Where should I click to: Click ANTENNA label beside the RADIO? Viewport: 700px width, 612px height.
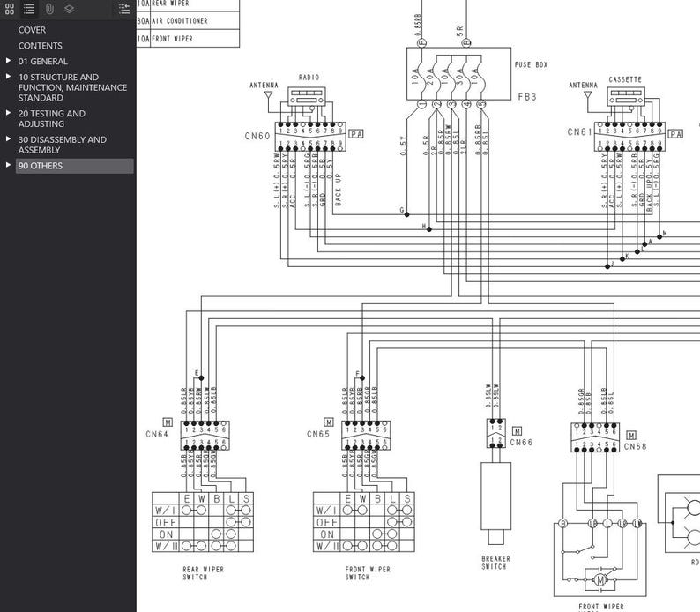[x=264, y=86]
